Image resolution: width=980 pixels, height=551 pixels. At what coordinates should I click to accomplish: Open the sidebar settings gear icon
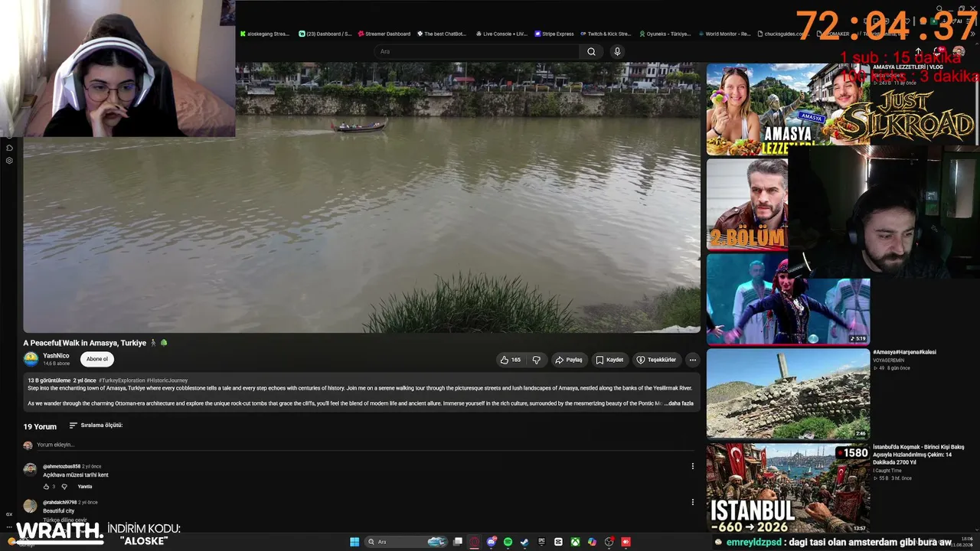tap(9, 161)
